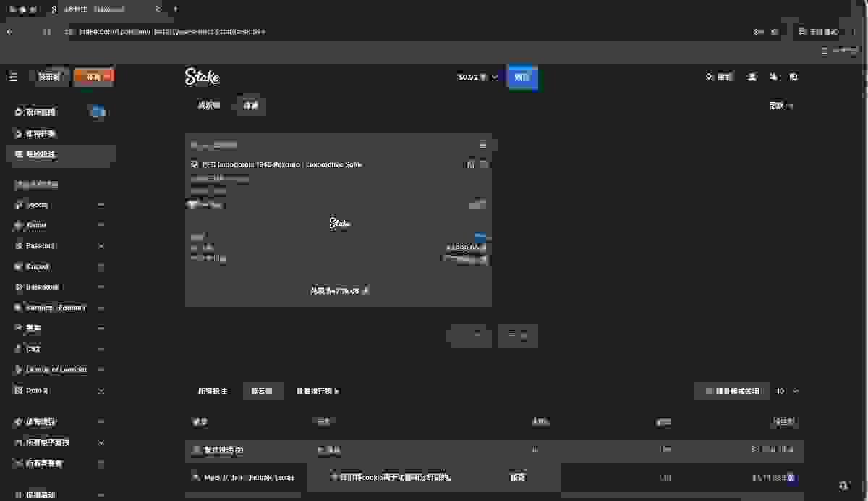The width and height of the screenshot is (868, 501).
Task: Open the user profile icon
Action: pos(753,77)
